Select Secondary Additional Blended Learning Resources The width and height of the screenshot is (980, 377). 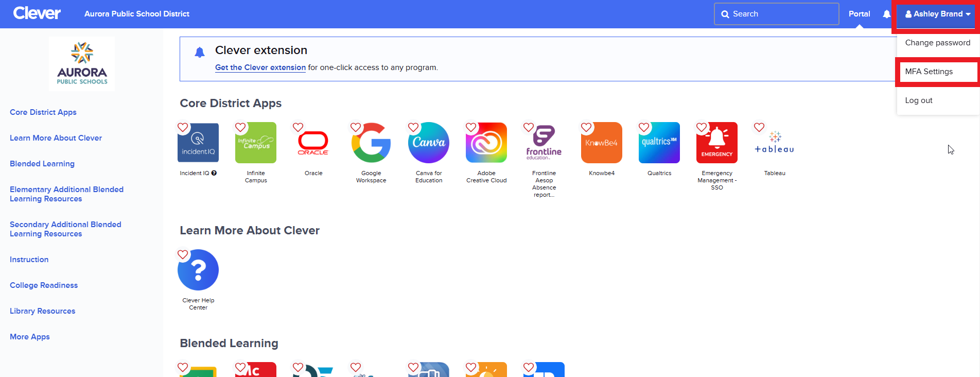pyautogui.click(x=66, y=229)
